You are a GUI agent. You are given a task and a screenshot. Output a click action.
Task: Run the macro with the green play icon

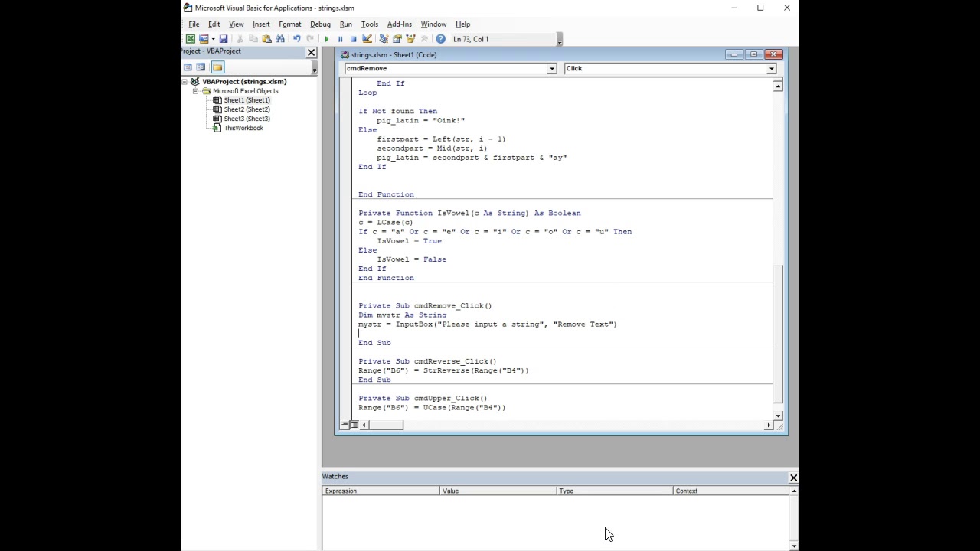pyautogui.click(x=326, y=39)
